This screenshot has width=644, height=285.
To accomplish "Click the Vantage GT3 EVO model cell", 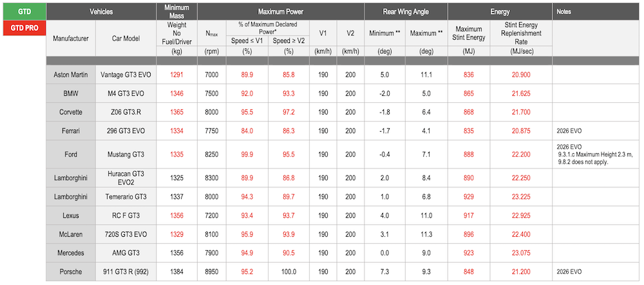I will [x=126, y=75].
